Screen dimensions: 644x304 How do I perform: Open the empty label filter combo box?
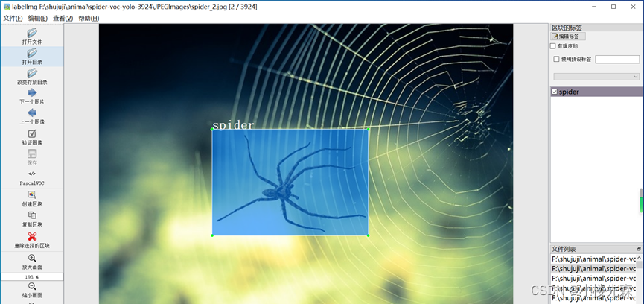coord(596,77)
